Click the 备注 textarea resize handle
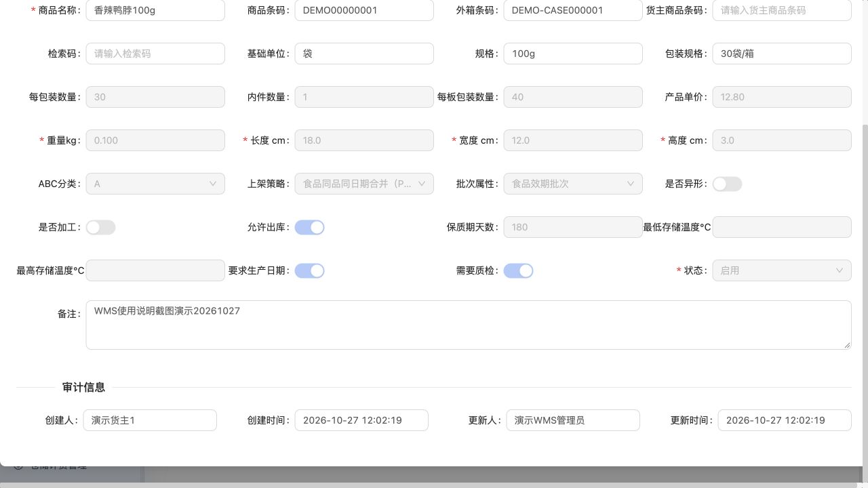Screen dimensions: 868x488 846,345
